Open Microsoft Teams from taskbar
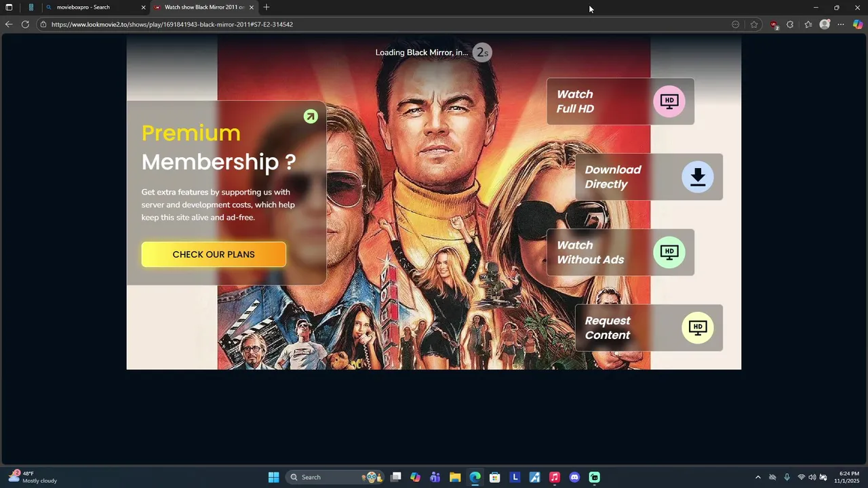The image size is (868, 488). [x=435, y=477]
